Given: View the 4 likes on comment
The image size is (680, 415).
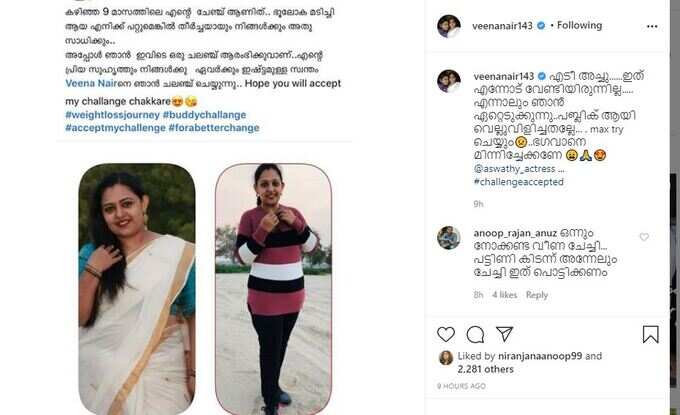Looking at the screenshot, I should 504,295.
